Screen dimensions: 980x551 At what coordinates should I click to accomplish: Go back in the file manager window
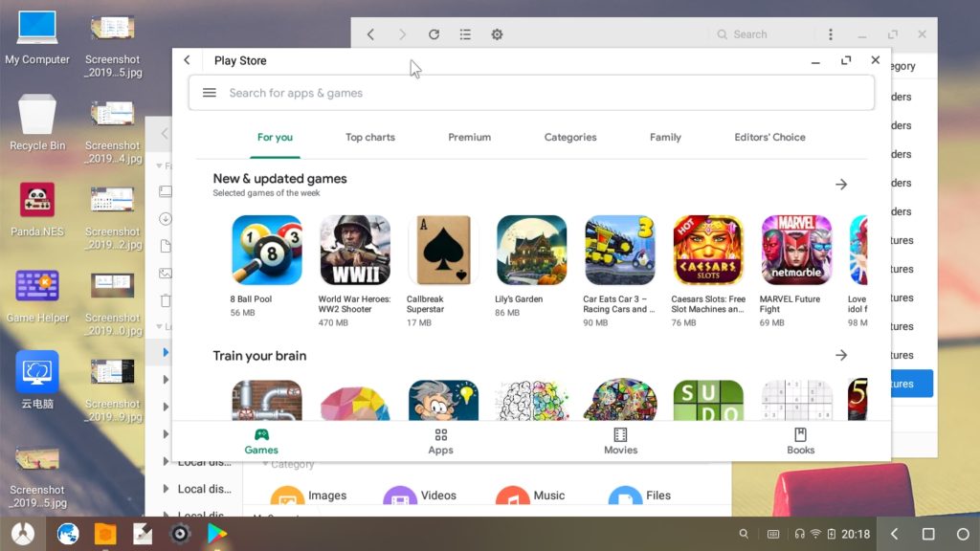370,34
